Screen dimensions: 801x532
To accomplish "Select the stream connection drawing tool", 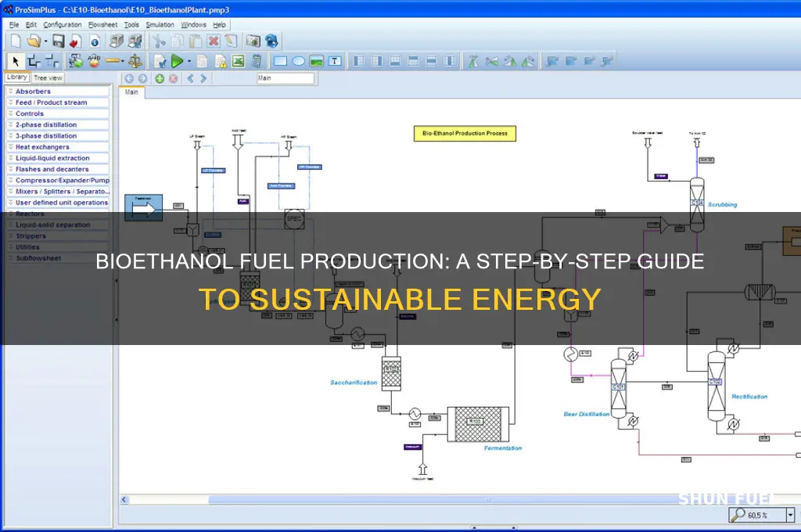I will pyautogui.click(x=34, y=61).
